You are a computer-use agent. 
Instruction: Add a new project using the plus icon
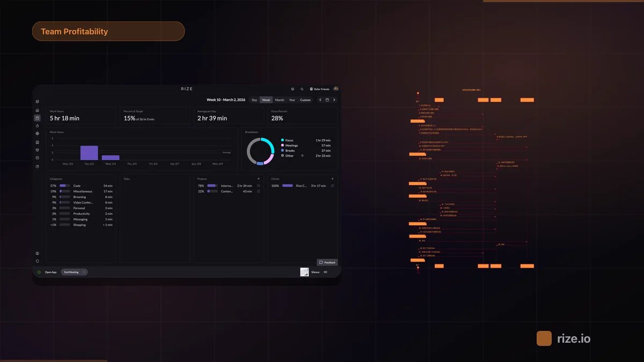pos(258,178)
